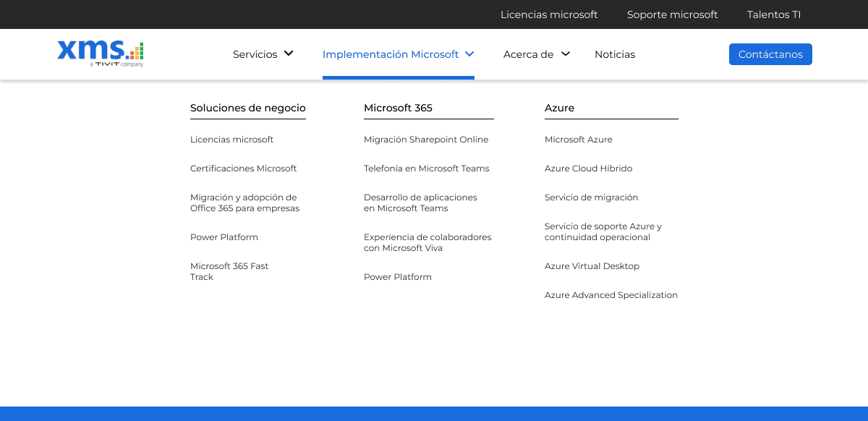Image resolution: width=868 pixels, height=421 pixels.
Task: Click the XMS logo
Action: click(x=101, y=54)
